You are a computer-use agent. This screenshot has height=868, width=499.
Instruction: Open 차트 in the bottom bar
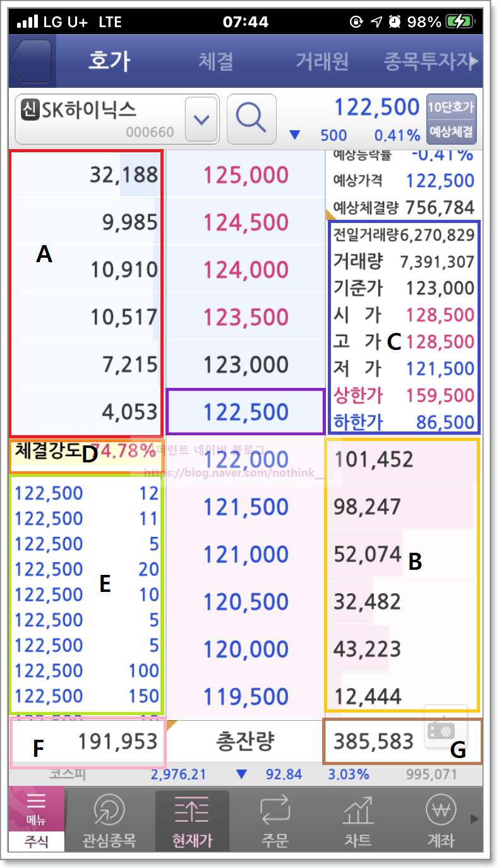357,819
